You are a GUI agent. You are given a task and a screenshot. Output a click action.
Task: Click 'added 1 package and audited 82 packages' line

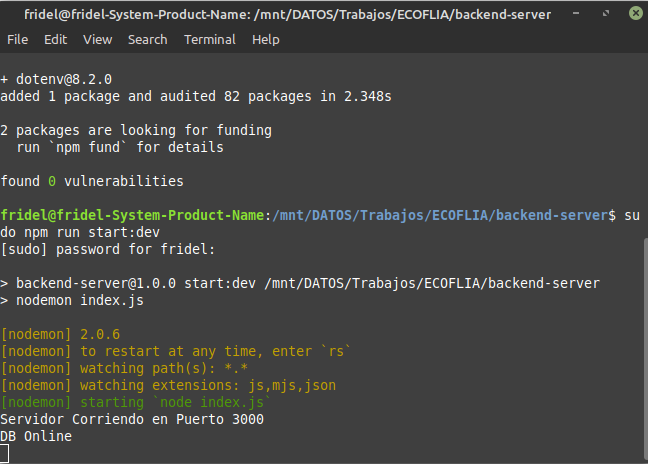[196, 96]
